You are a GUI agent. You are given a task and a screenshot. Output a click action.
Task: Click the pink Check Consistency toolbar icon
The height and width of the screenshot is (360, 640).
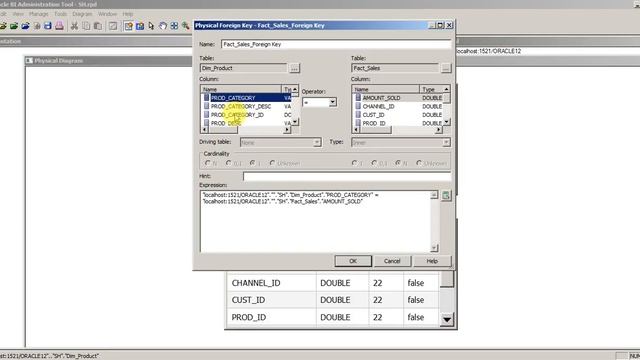tap(60, 26)
